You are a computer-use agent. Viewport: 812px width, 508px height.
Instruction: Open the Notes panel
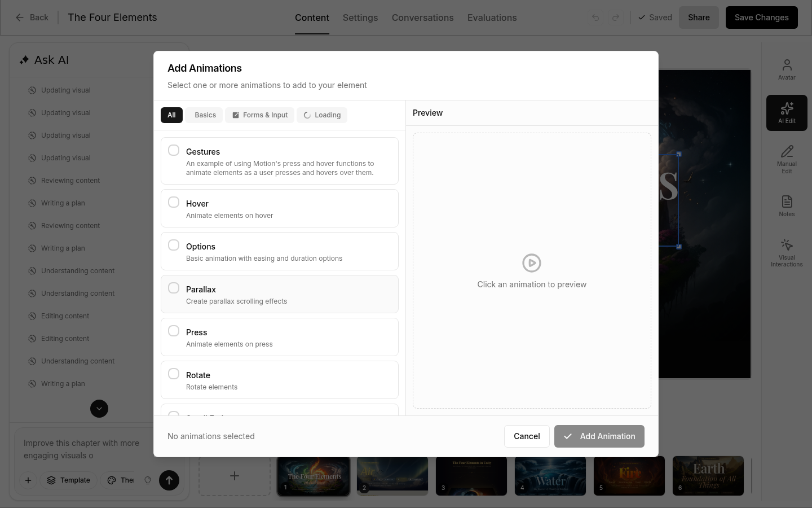tap(787, 205)
